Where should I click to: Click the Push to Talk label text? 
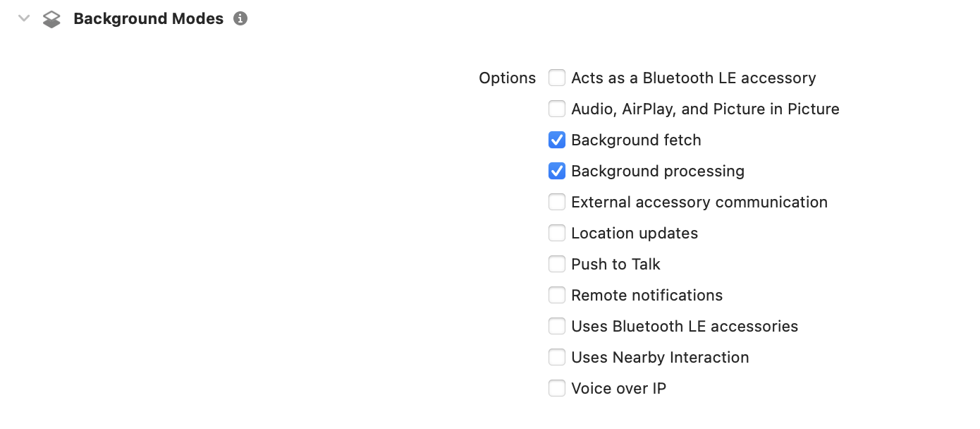pos(615,264)
